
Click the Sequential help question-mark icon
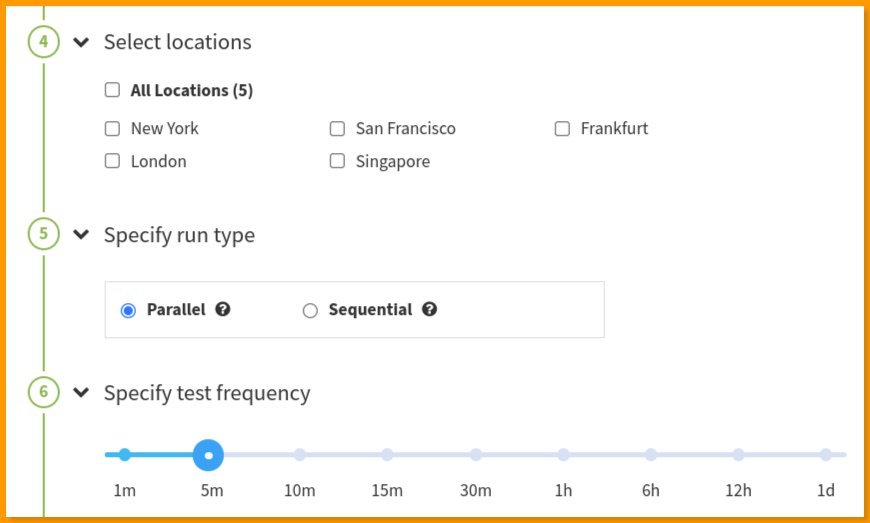429,309
